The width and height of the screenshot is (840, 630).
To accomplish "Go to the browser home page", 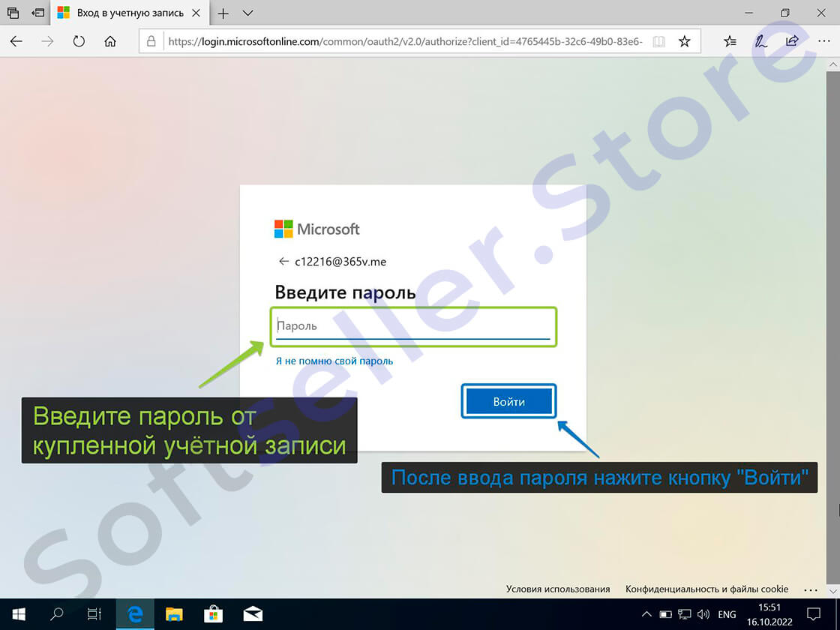I will [x=110, y=42].
